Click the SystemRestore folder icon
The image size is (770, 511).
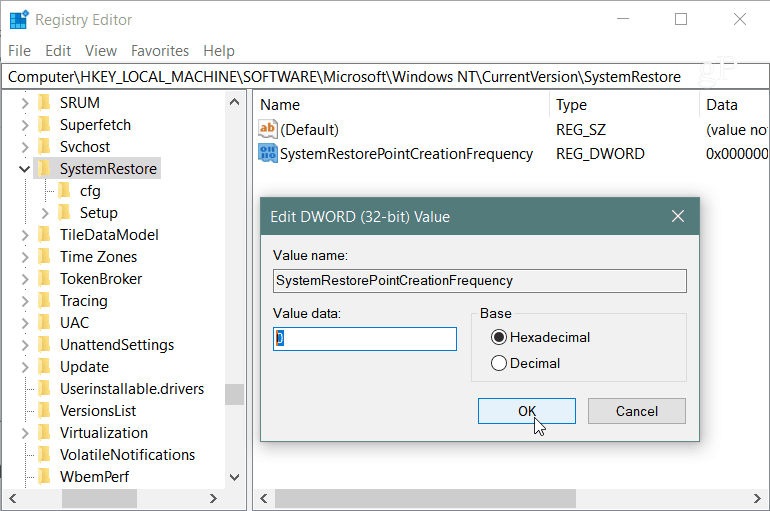44,168
